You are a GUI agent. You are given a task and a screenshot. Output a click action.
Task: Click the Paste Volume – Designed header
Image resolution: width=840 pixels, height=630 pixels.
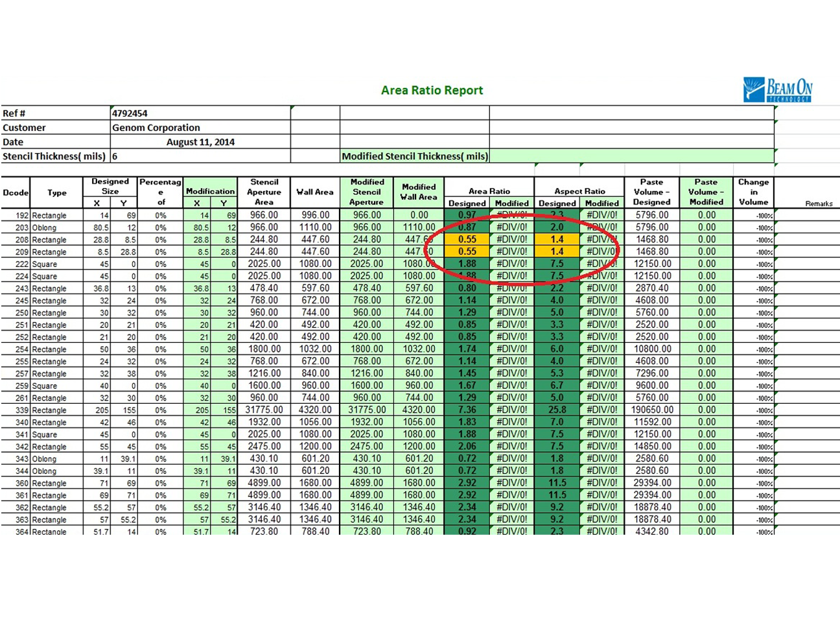pos(651,191)
